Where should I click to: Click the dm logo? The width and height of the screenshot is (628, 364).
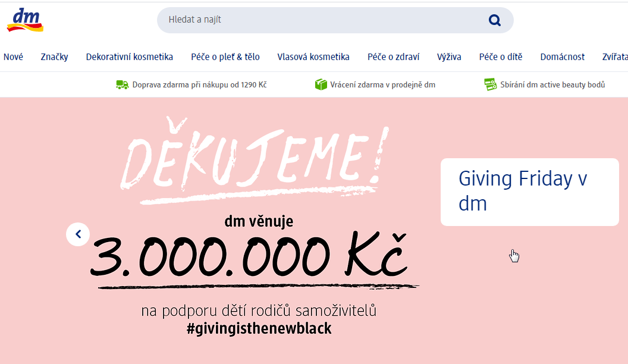[25, 20]
